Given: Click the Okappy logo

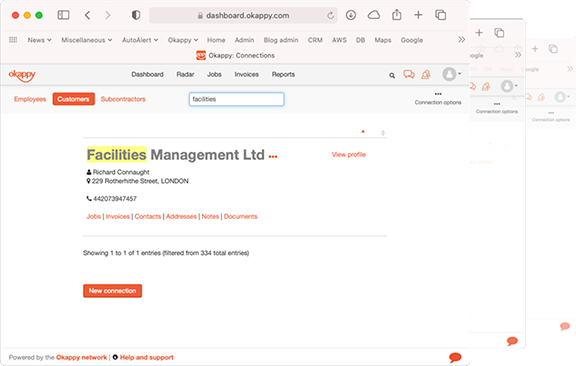Looking at the screenshot, I should tap(22, 75).
